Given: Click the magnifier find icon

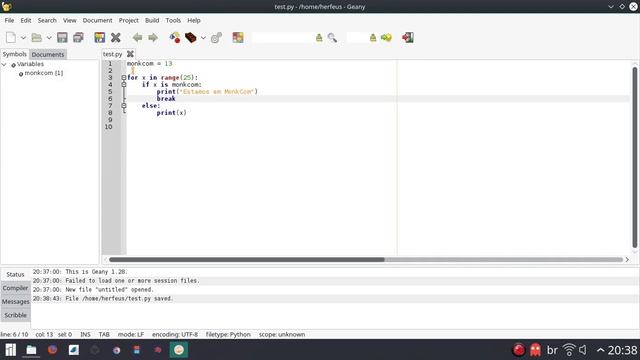Looking at the screenshot, I should click(332, 38).
